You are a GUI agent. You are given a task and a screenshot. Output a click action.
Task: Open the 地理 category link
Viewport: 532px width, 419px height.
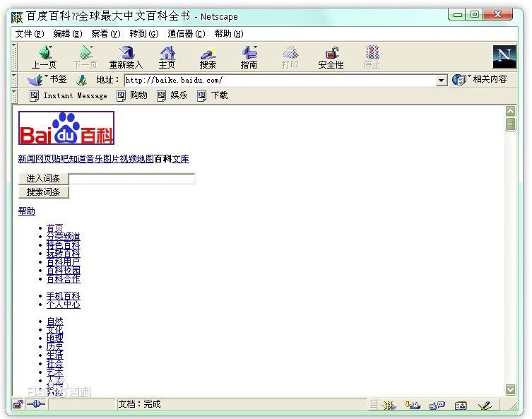pyautogui.click(x=55, y=338)
